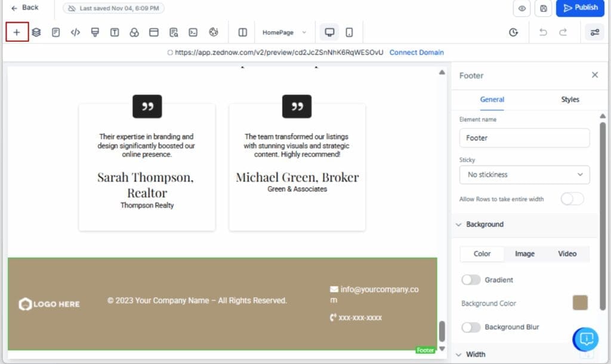The image size is (611, 364).
Task: Turn on Background Blur
Action: click(x=471, y=327)
